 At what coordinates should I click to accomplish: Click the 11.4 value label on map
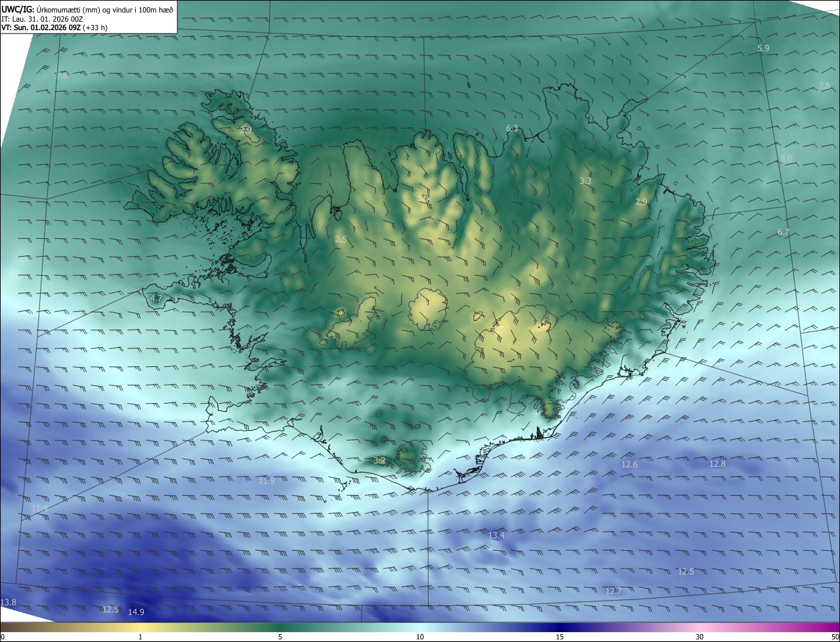(x=39, y=509)
